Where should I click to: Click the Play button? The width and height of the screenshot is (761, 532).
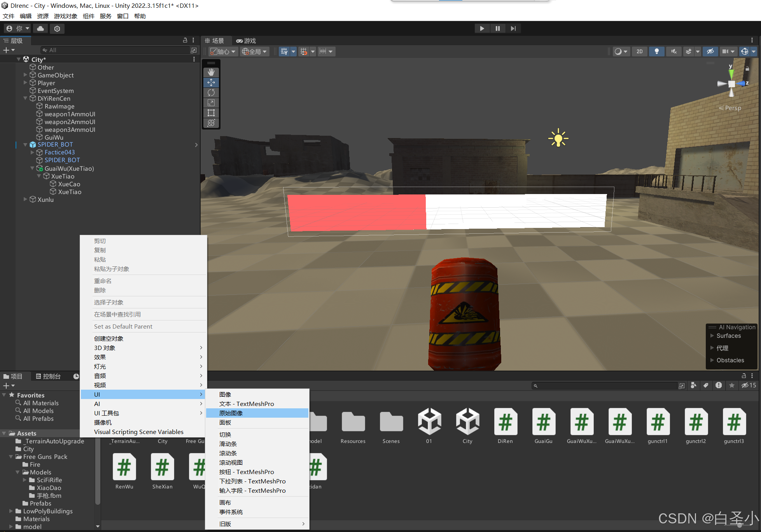pyautogui.click(x=482, y=28)
